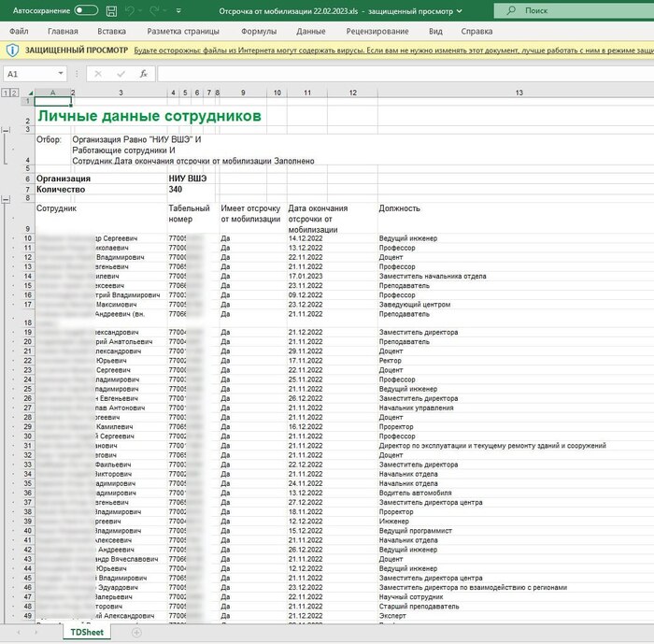Click inside the formula bar
The width and height of the screenshot is (654, 644).
pos(402,73)
